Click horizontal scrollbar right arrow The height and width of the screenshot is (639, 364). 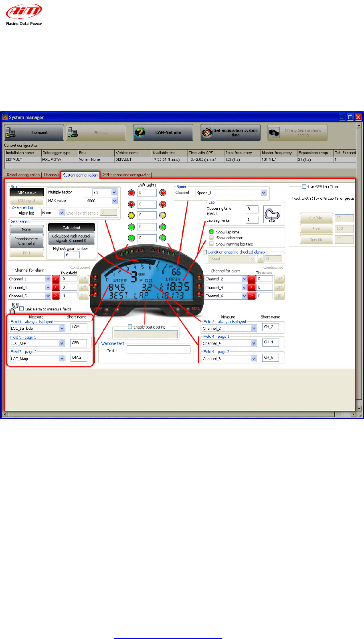(x=353, y=414)
